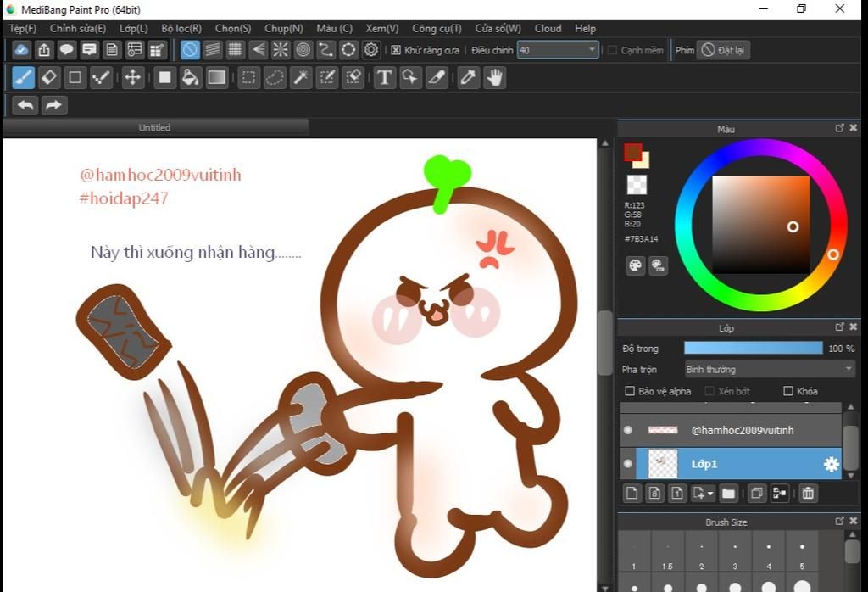
Task: Create a new layer folder
Action: 728,493
